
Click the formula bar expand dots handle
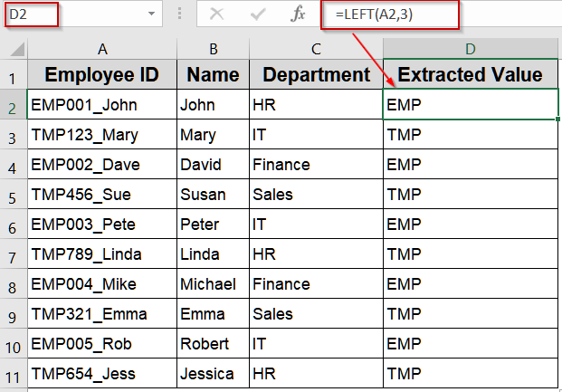(179, 14)
